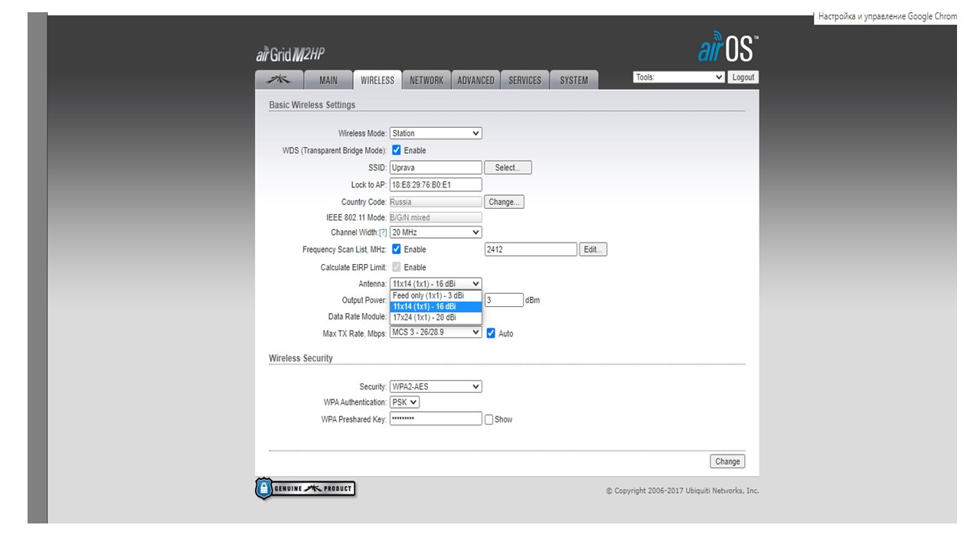
Task: Disable the Frequency Scan List checkbox
Action: click(397, 249)
